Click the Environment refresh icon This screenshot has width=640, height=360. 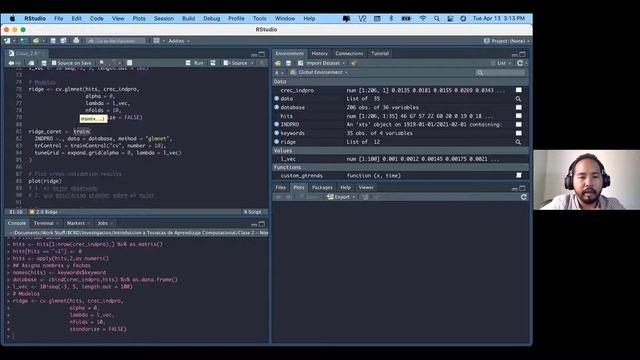(520, 63)
